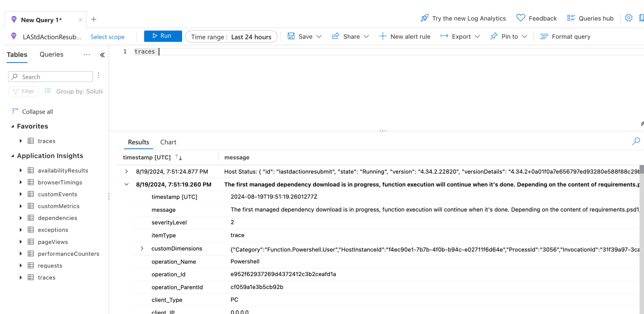
Task: Click the Save button
Action: [300, 37]
